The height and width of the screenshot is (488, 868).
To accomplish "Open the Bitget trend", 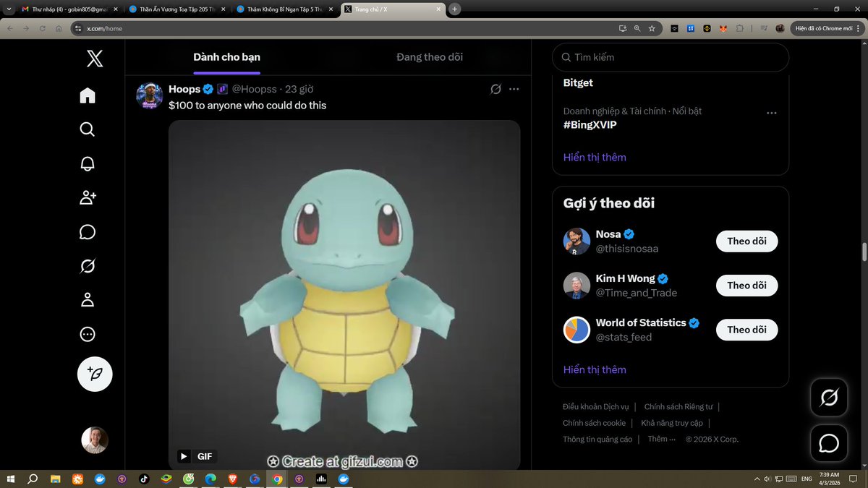I will coord(578,82).
